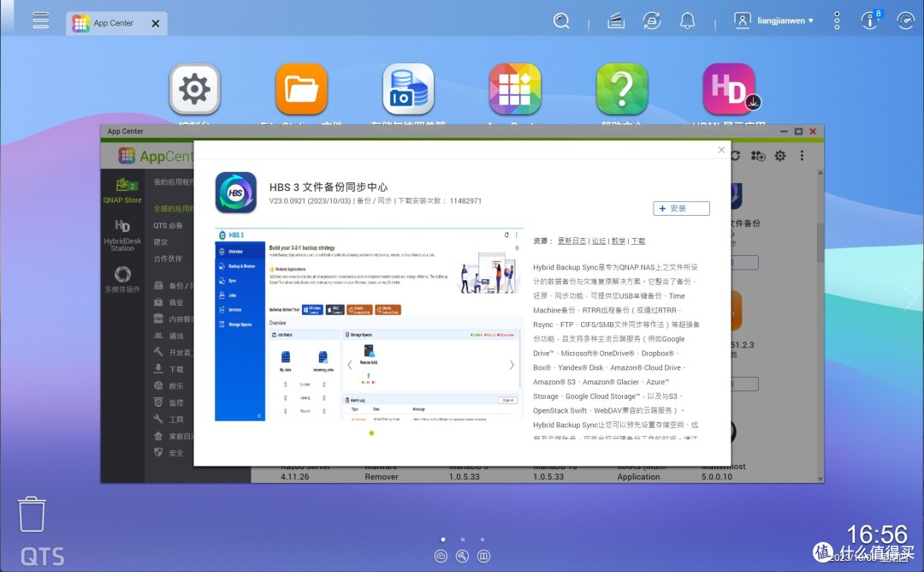Click the App Center manual install icon
This screenshot has height=572, width=924.
pyautogui.click(x=758, y=156)
